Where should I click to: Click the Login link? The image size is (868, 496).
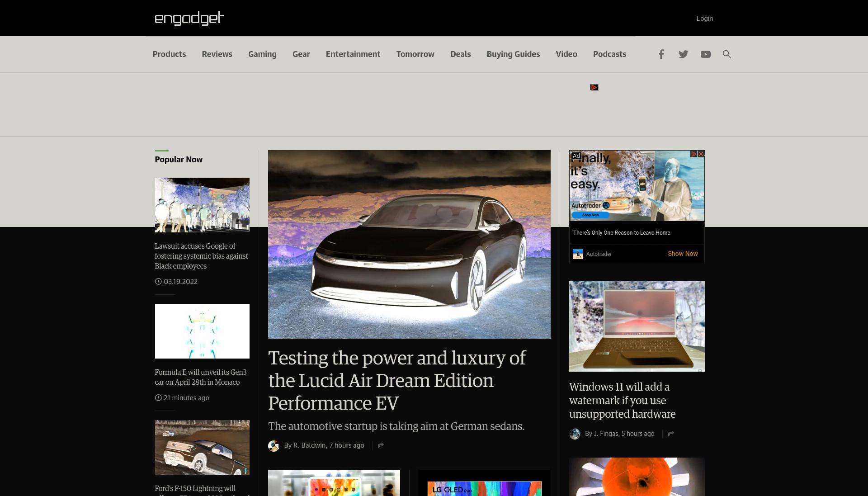click(704, 19)
